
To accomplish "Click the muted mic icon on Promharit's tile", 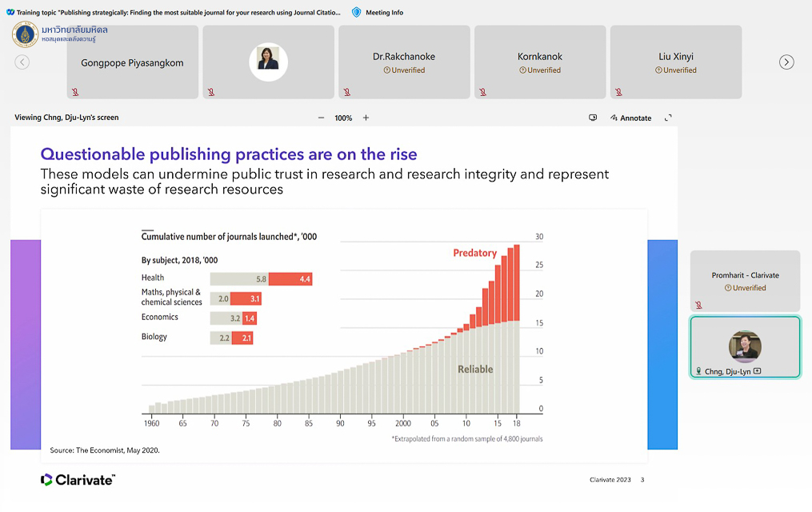I will 698,305.
